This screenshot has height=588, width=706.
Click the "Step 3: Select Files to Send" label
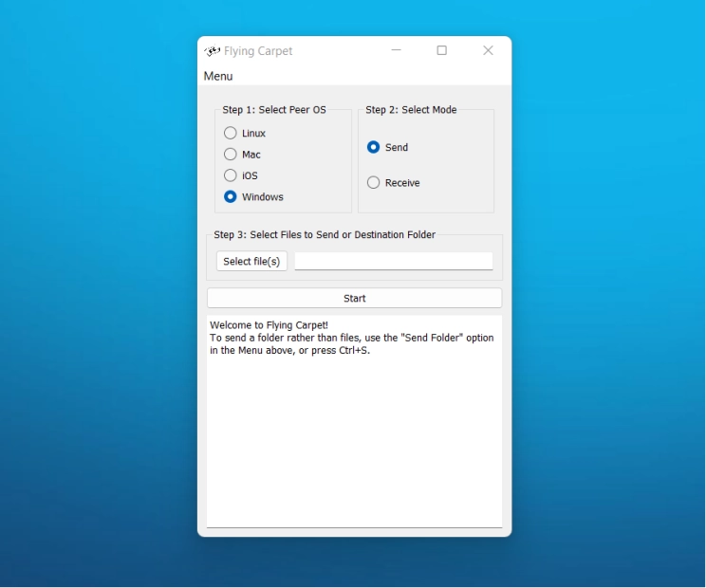(325, 235)
